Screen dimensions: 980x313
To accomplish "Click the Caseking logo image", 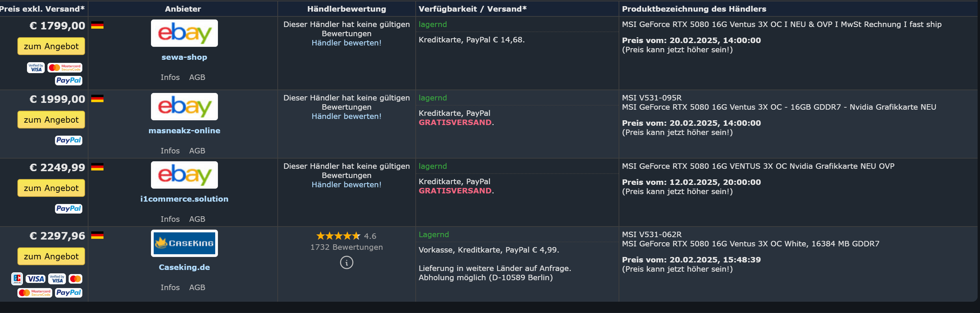I will (x=184, y=243).
